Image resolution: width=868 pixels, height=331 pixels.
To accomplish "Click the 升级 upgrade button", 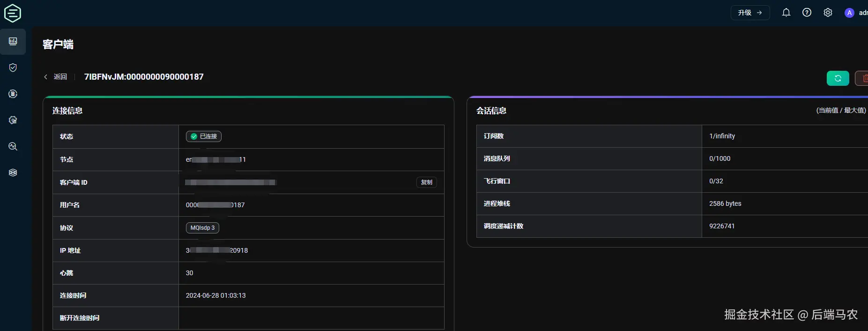I will point(750,13).
